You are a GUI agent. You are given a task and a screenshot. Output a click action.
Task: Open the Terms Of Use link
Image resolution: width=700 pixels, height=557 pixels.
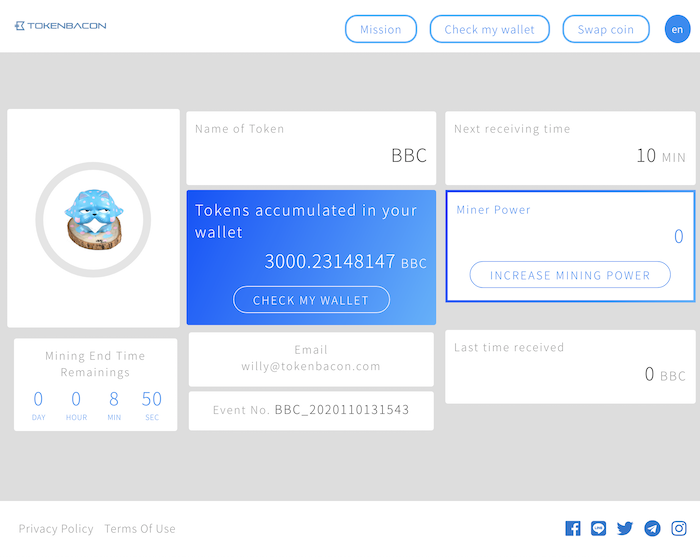[140, 529]
